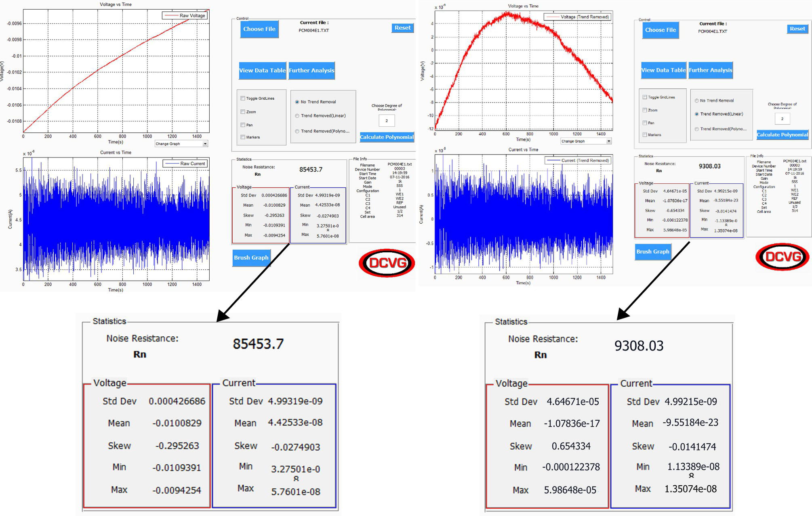Tick the Zoom checkbox in trend-removed window

[x=644, y=110]
